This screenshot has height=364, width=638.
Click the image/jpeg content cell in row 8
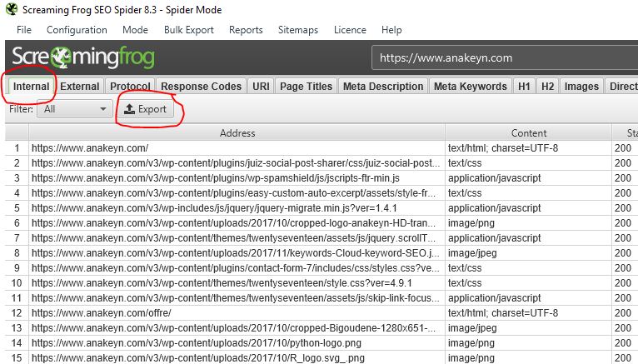[x=529, y=253]
